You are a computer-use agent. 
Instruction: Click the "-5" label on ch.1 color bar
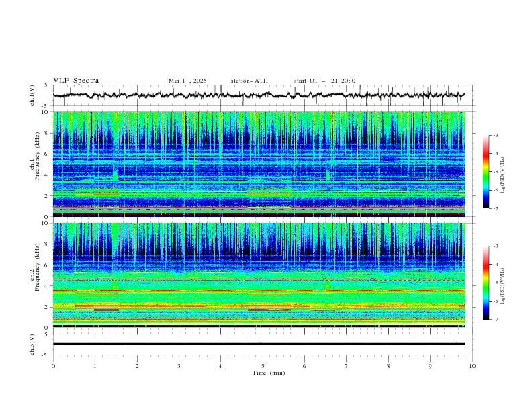tap(495, 172)
